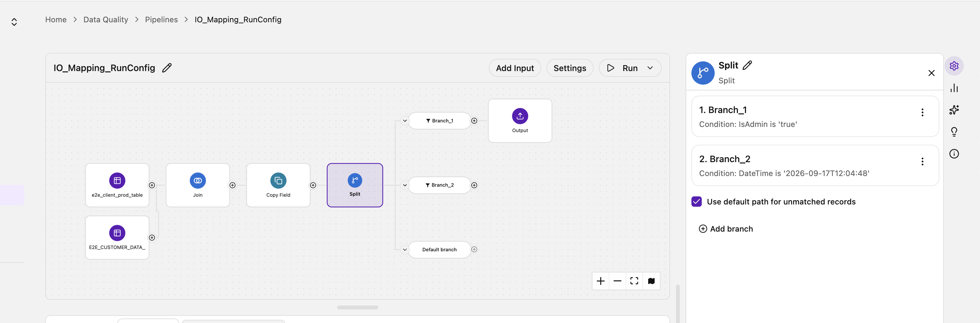Zoom in on the canvas
This screenshot has width=980, height=323.
(600, 281)
